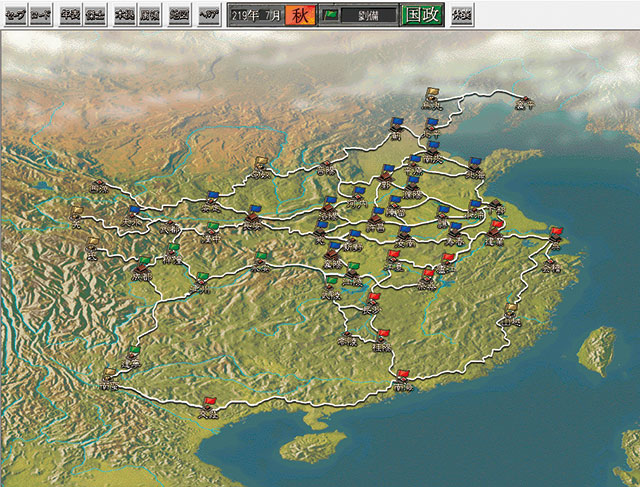Click the セーブ (Save) toolbar button
This screenshot has height=487, width=640.
click(14, 15)
